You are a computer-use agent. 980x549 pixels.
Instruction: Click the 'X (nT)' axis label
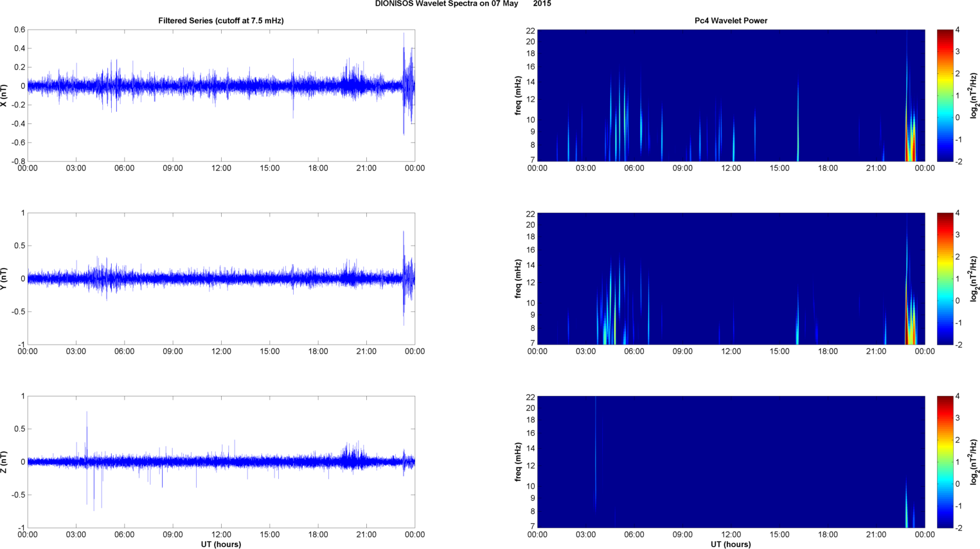pyautogui.click(x=4, y=95)
